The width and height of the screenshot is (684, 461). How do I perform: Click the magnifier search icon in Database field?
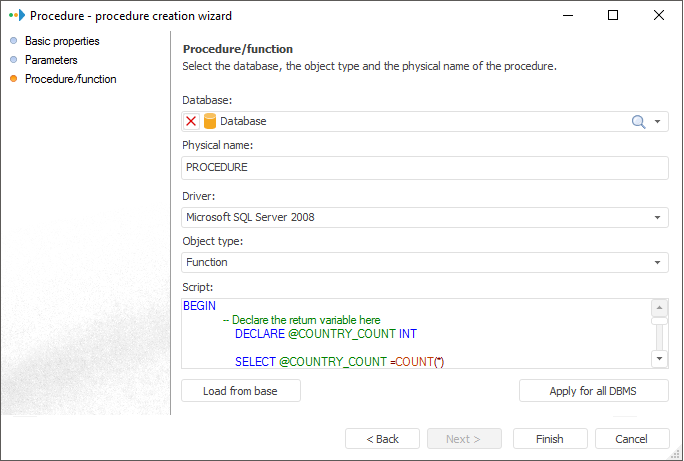[x=638, y=121]
